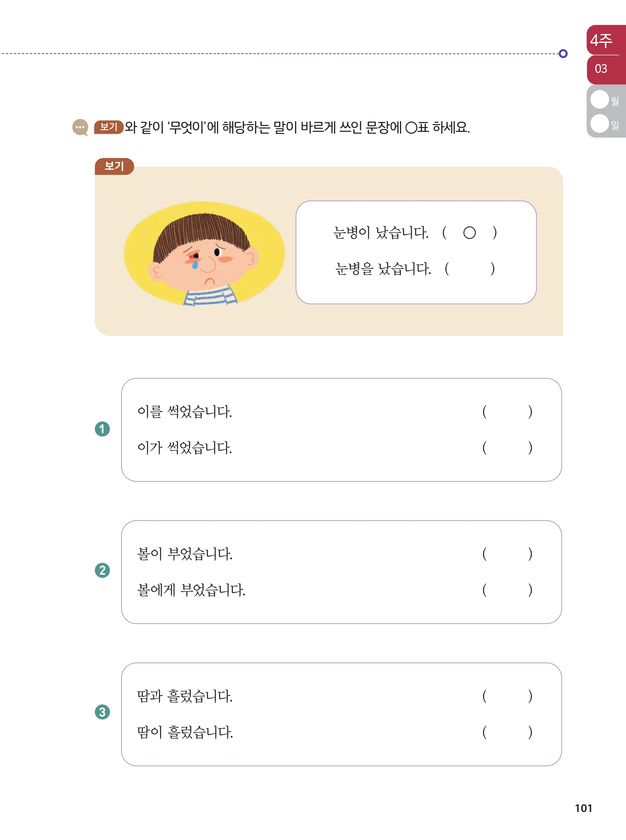This screenshot has height=840, width=626.
Task: Click the circle at end of dashed line
Action: (x=563, y=54)
